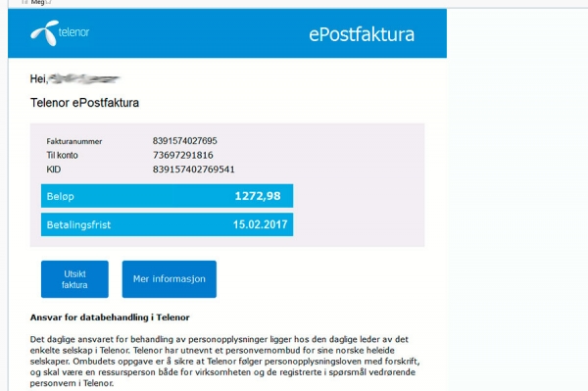Click the ePostfaktura header title
This screenshot has height=391, width=588.
362,34
